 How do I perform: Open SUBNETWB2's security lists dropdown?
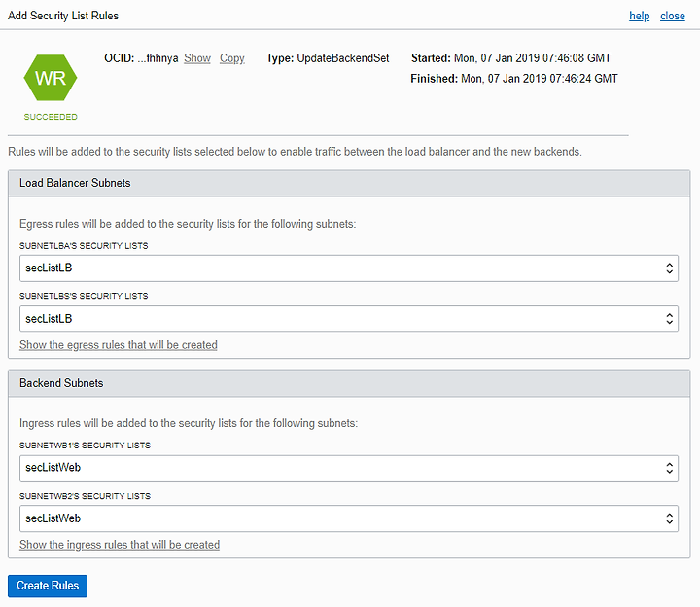[349, 518]
